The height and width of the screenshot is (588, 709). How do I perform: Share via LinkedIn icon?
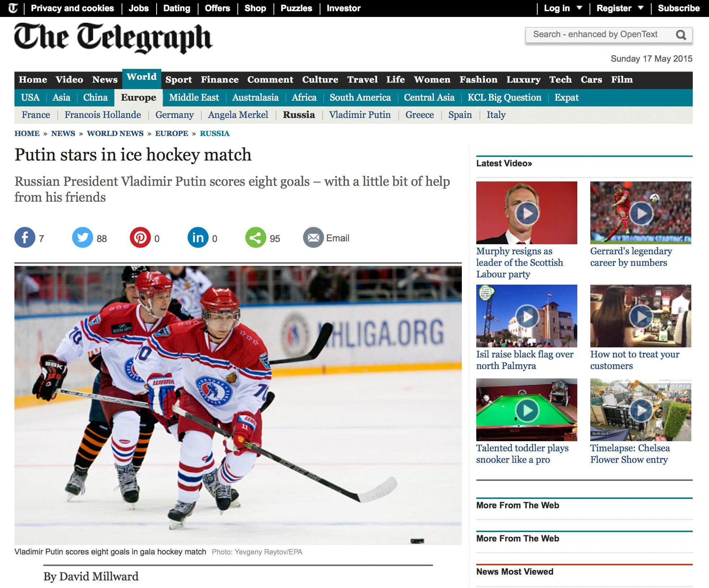(x=198, y=238)
